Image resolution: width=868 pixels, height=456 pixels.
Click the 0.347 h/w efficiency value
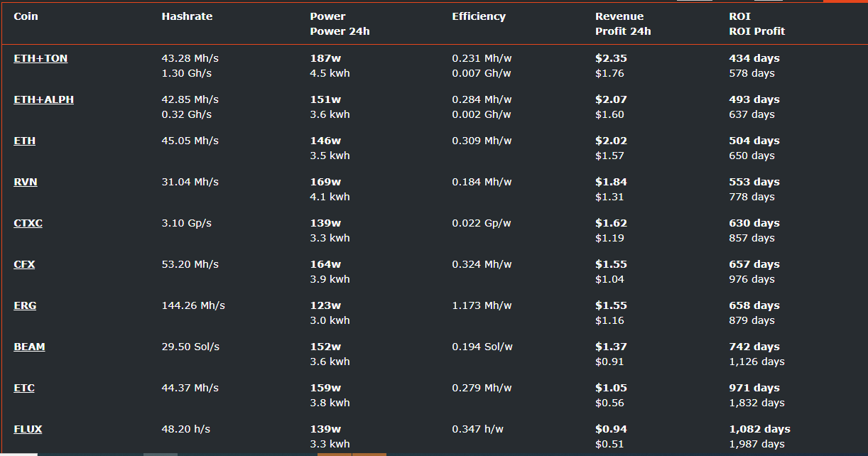point(478,429)
